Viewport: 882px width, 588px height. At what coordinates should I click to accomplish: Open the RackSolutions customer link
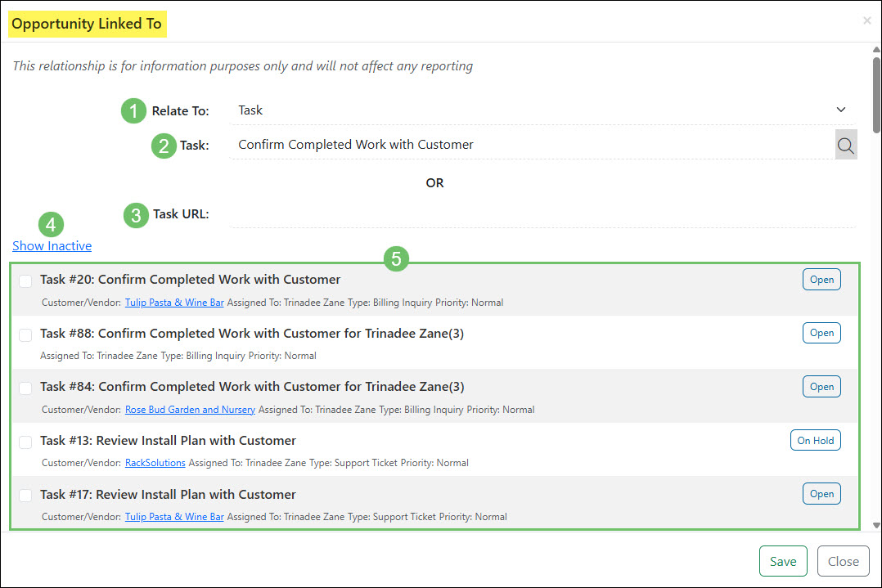point(155,461)
